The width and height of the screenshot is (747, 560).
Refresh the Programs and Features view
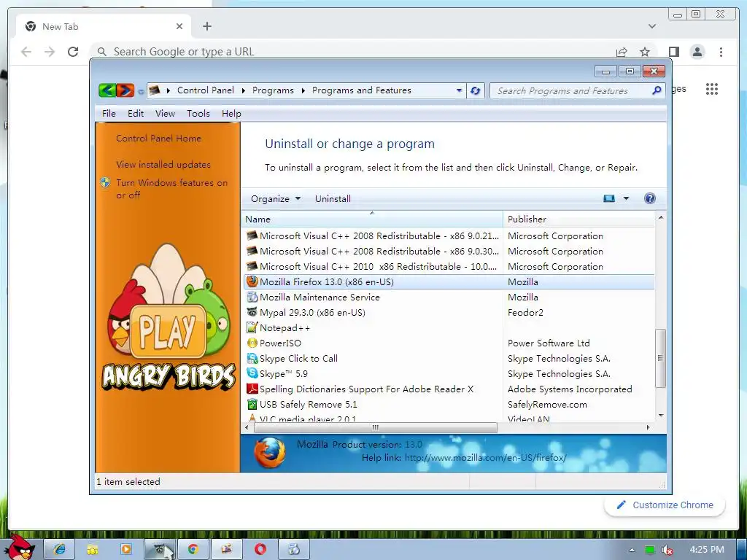[x=475, y=90]
